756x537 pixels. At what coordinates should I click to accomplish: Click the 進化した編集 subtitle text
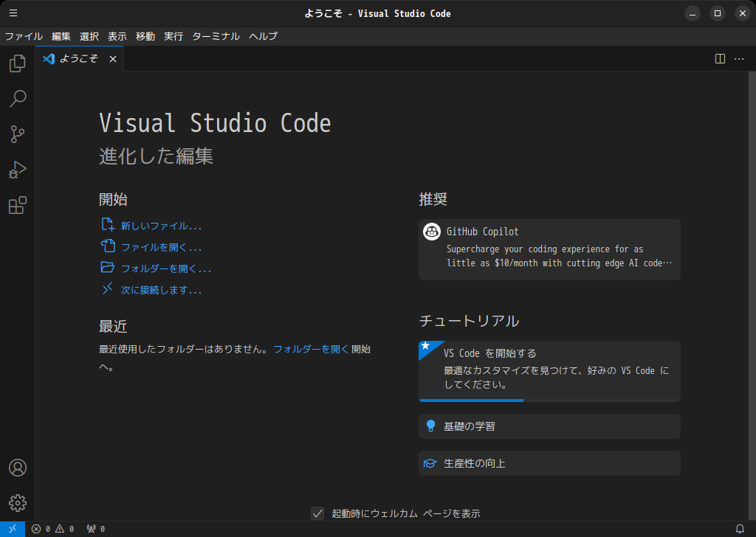[x=157, y=156]
